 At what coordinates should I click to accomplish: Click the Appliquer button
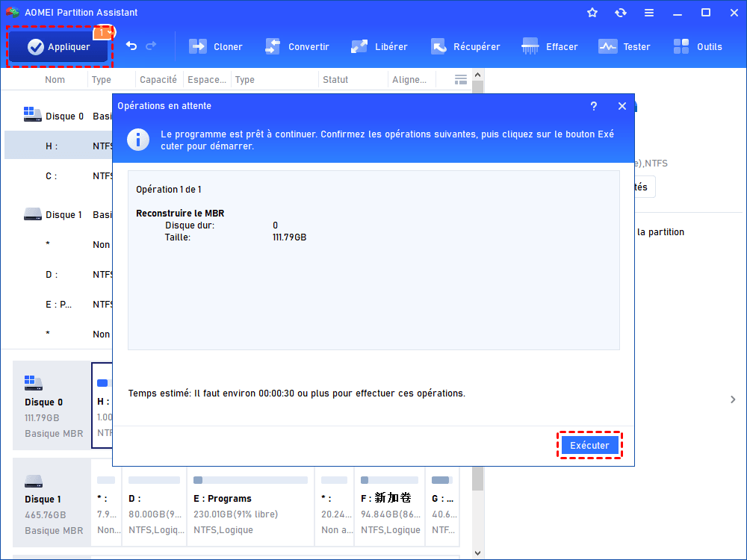59,46
